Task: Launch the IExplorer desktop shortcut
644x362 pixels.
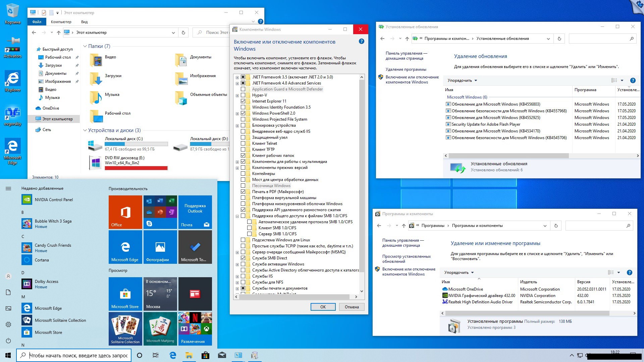Action: (x=12, y=81)
